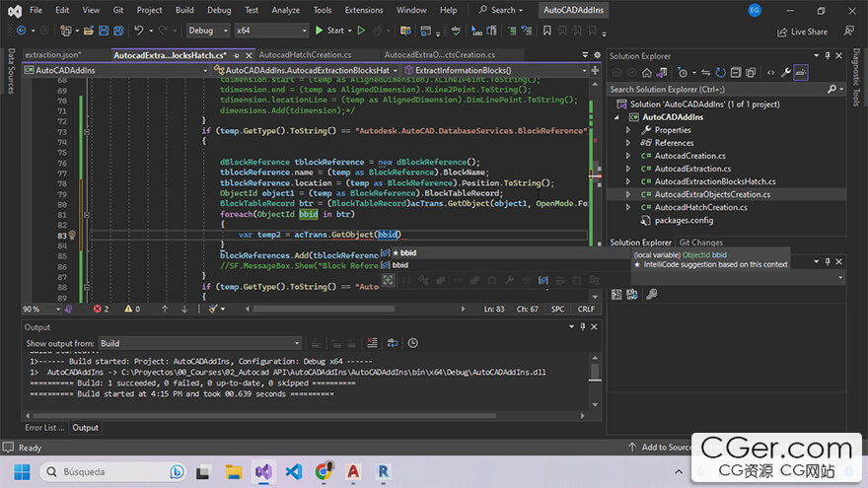The width and height of the screenshot is (868, 488).
Task: Collapse the AutoCADAddIns project node
Action: coord(616,117)
